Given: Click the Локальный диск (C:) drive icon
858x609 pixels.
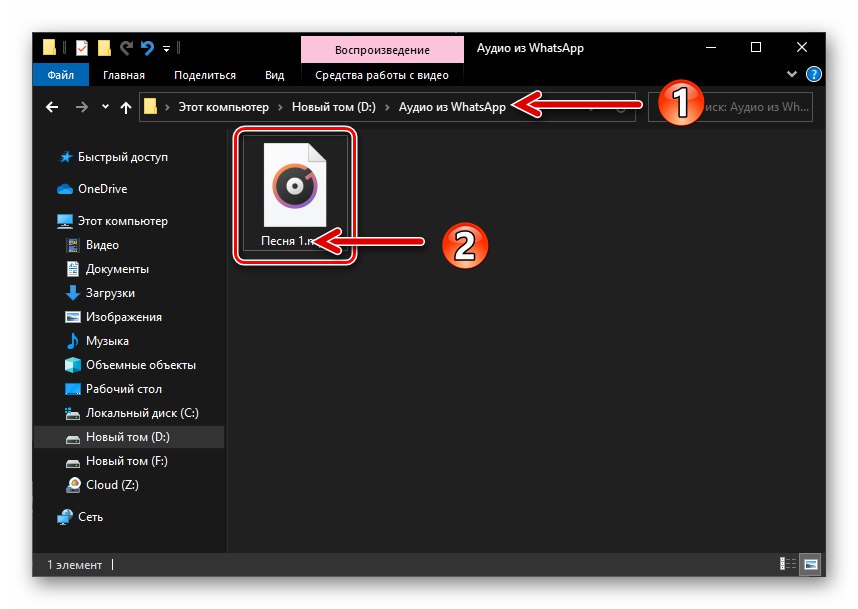Looking at the screenshot, I should point(72,414).
